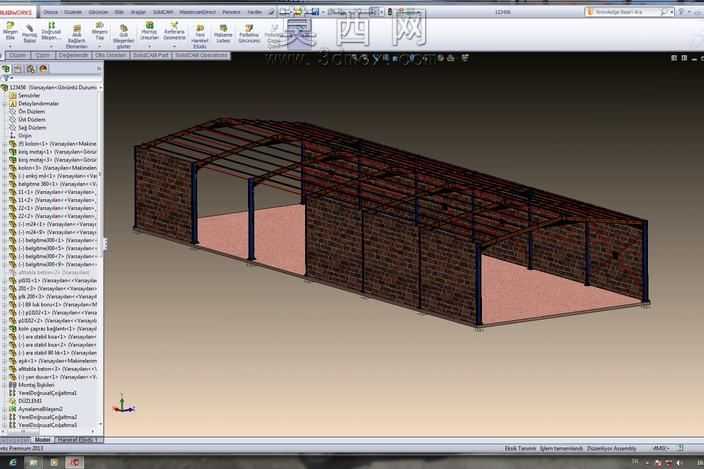Viewport: 704px width, 469px height.
Task: Select the Montaj İlişkisi (mate) tool
Action: pyautogui.click(x=30, y=34)
